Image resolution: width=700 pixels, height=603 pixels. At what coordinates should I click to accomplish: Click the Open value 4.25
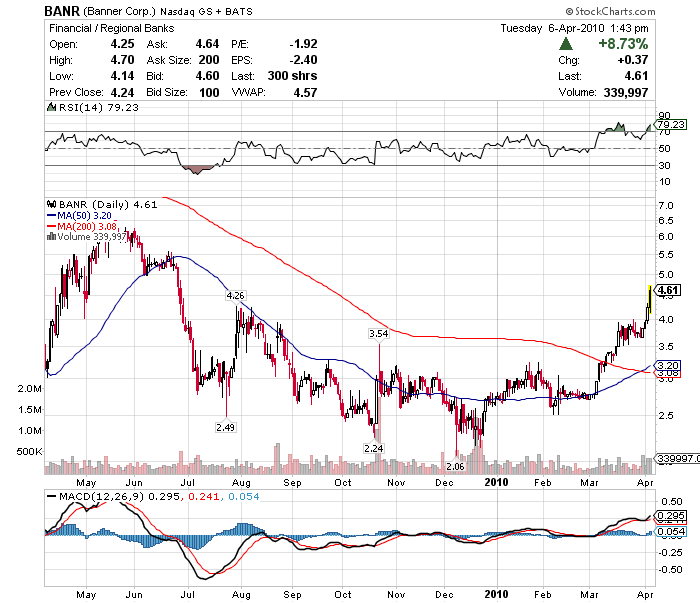[122, 44]
